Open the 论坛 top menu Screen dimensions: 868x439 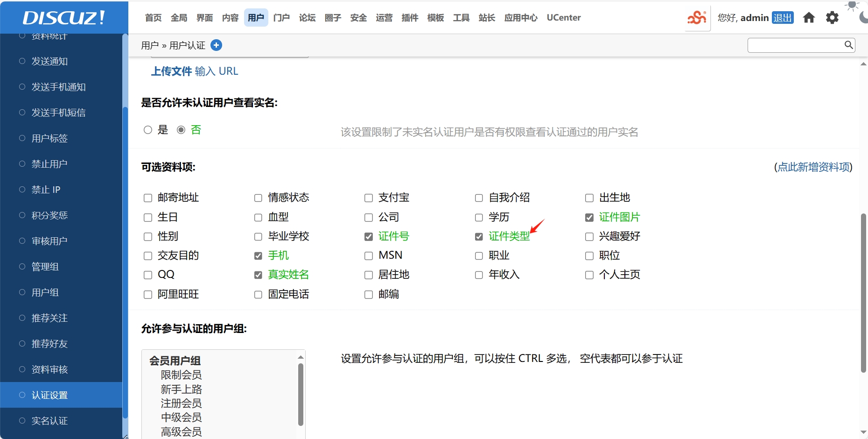pos(307,18)
